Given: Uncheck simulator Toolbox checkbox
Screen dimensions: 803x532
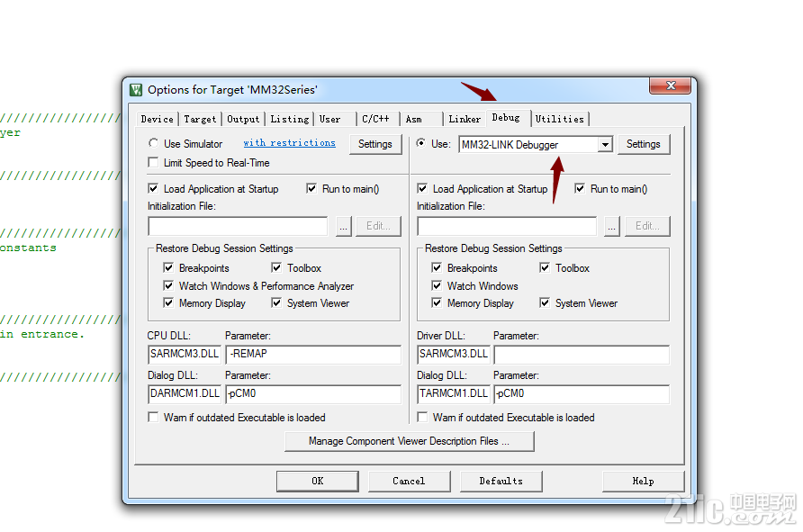Looking at the screenshot, I should click(x=276, y=267).
